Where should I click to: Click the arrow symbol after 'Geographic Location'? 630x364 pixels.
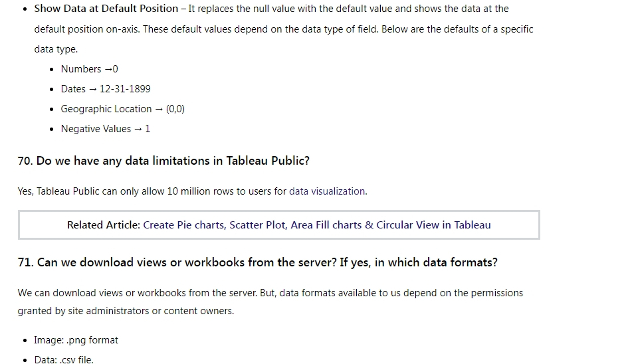tap(159, 110)
